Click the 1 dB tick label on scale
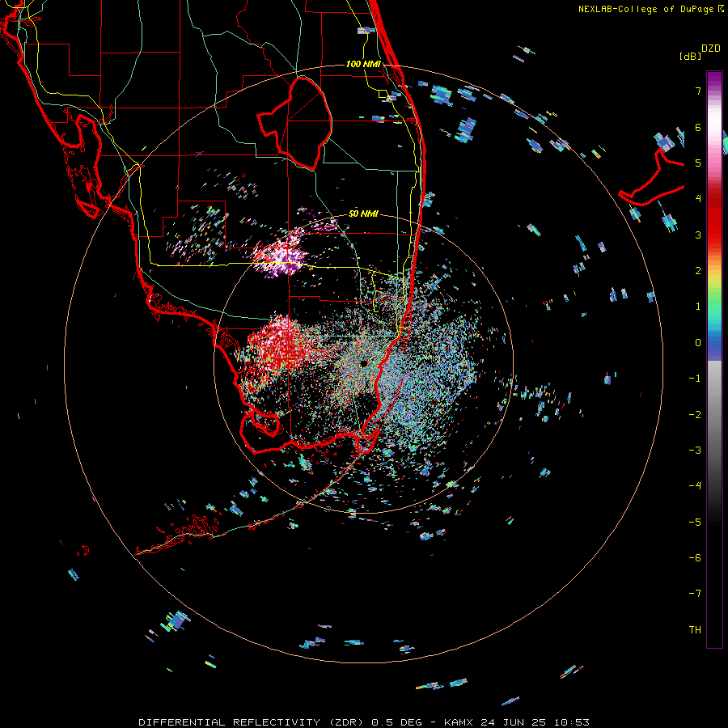The width and height of the screenshot is (728, 728). click(698, 307)
